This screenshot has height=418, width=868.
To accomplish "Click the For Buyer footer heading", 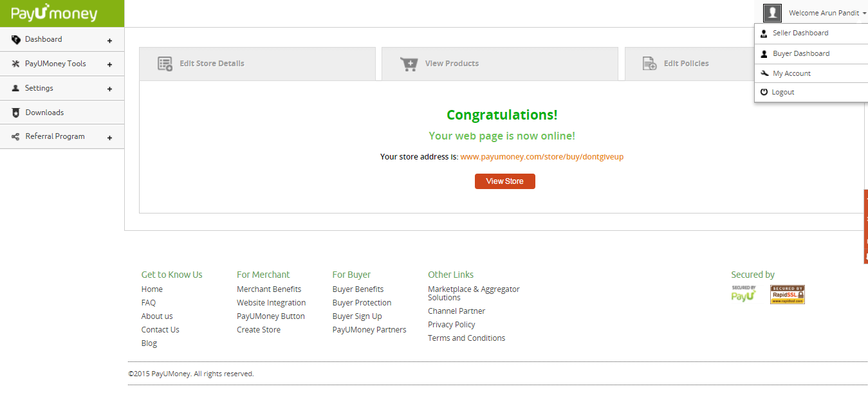I will (351, 275).
